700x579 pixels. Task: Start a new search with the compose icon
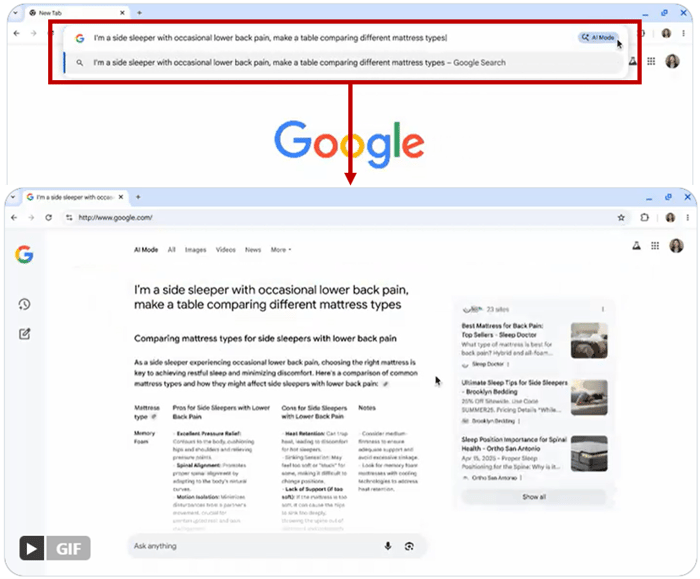24,334
